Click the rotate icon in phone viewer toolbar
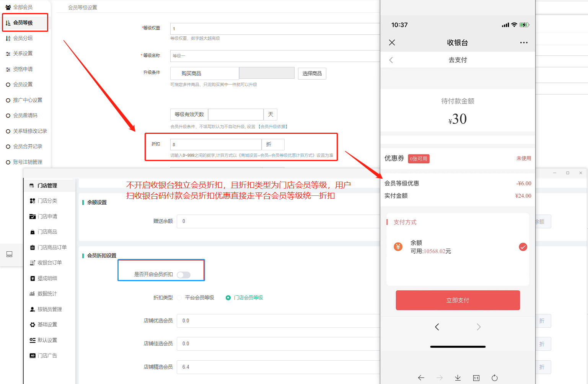 tap(495, 378)
